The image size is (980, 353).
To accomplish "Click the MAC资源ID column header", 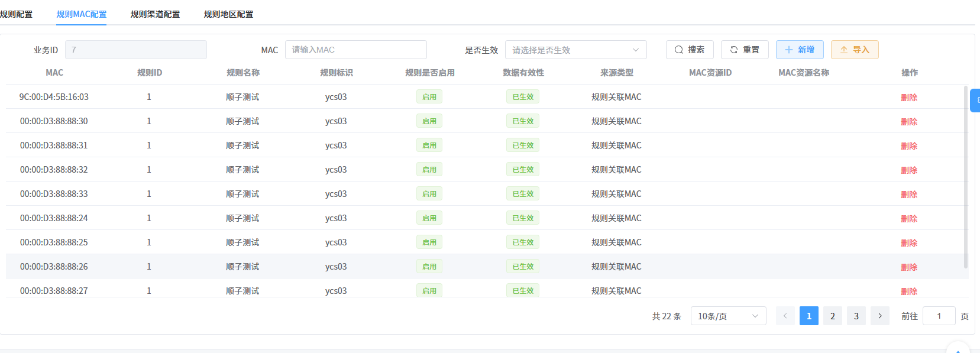I will click(x=710, y=73).
